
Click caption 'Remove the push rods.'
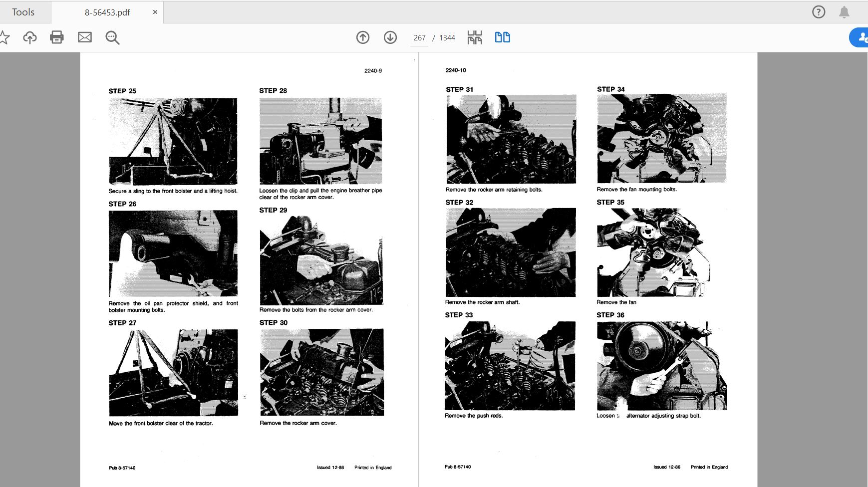tap(474, 416)
